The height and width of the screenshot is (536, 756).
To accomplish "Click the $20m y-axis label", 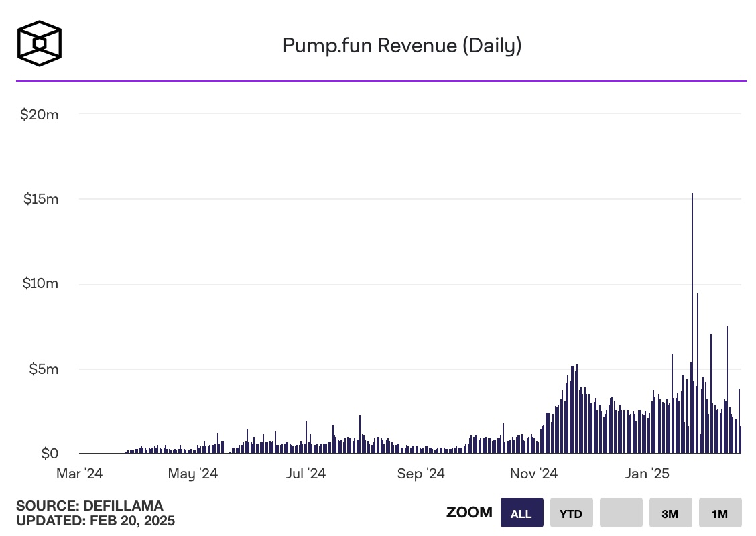I will coord(40,115).
